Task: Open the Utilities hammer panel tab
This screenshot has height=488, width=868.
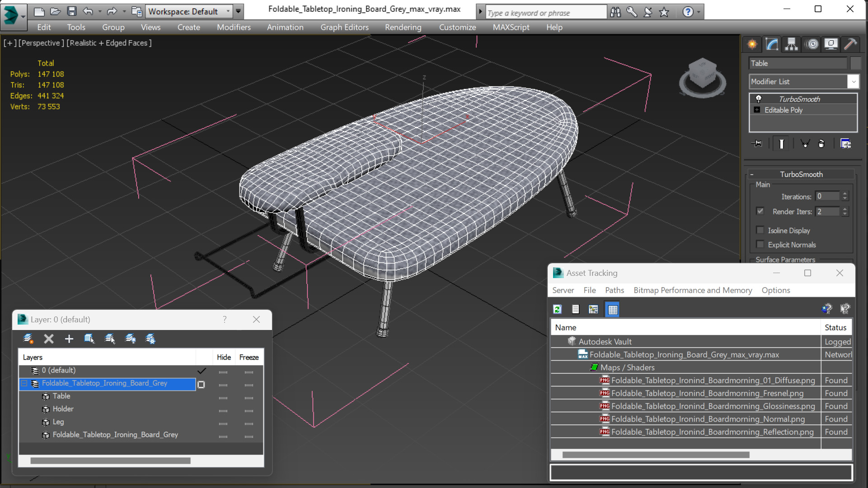Action: point(850,44)
